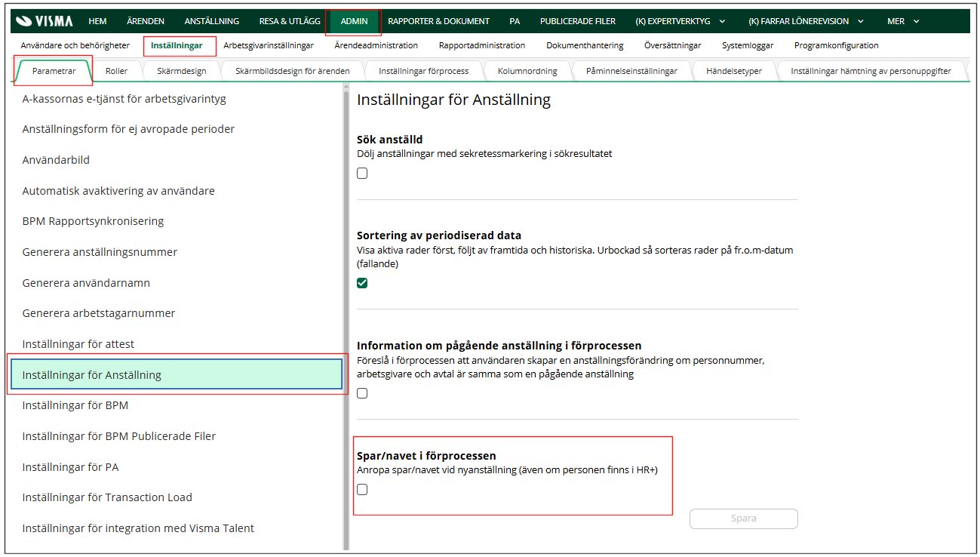This screenshot has width=980, height=557.
Task: Open the MER dropdown menu
Action: [904, 21]
